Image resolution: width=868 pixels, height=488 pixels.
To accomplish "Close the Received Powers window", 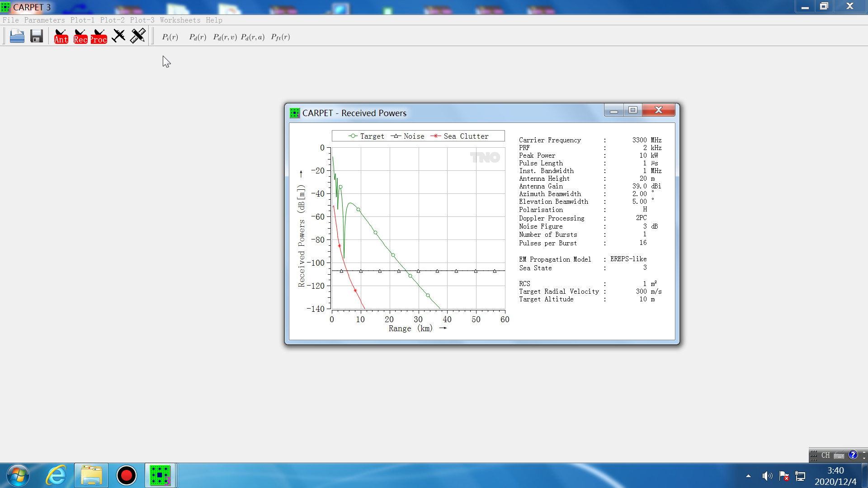I will pyautogui.click(x=658, y=110).
